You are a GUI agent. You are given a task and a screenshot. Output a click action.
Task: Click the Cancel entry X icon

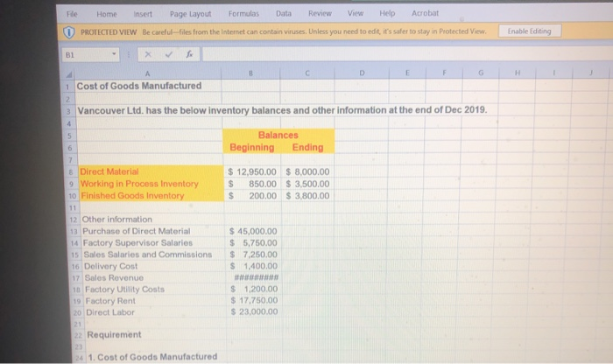(148, 54)
